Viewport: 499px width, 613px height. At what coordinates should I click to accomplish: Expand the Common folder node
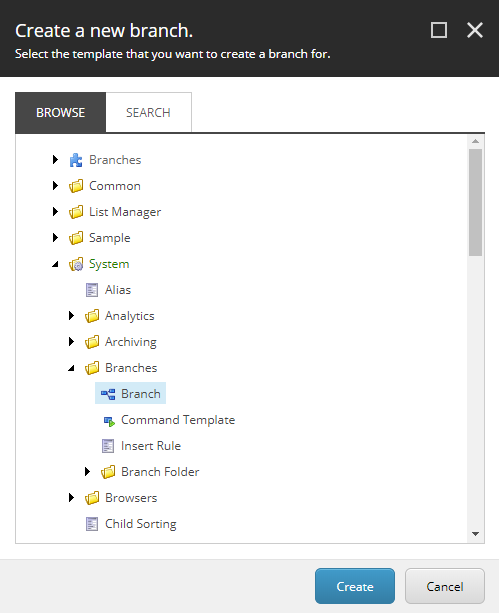point(55,186)
